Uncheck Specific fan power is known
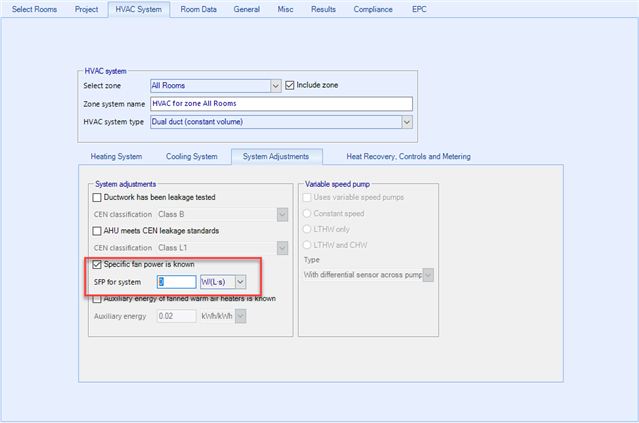 tap(97, 265)
